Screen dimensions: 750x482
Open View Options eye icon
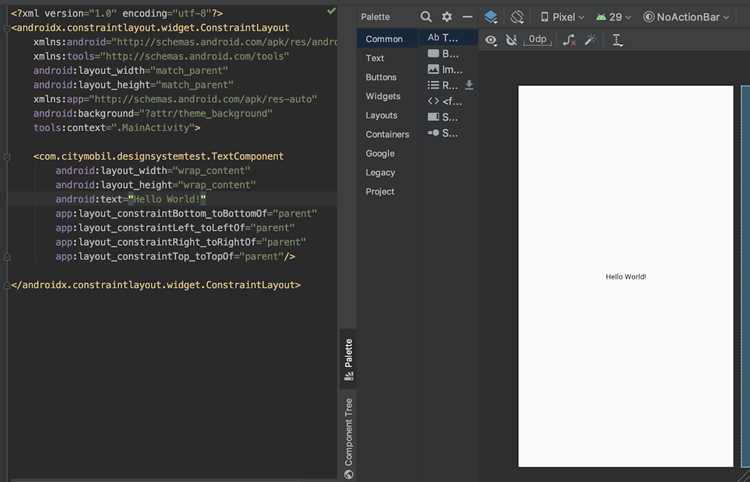point(491,41)
